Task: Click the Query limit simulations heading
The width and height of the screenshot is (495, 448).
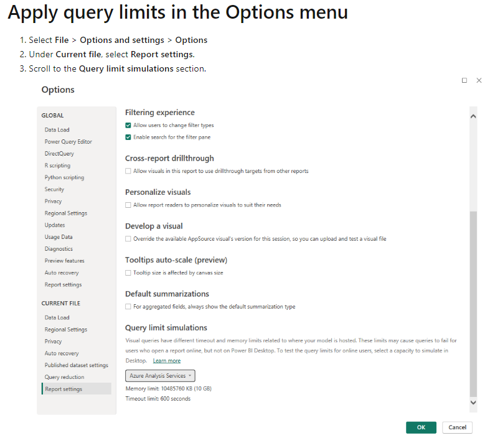Action: click(166, 328)
